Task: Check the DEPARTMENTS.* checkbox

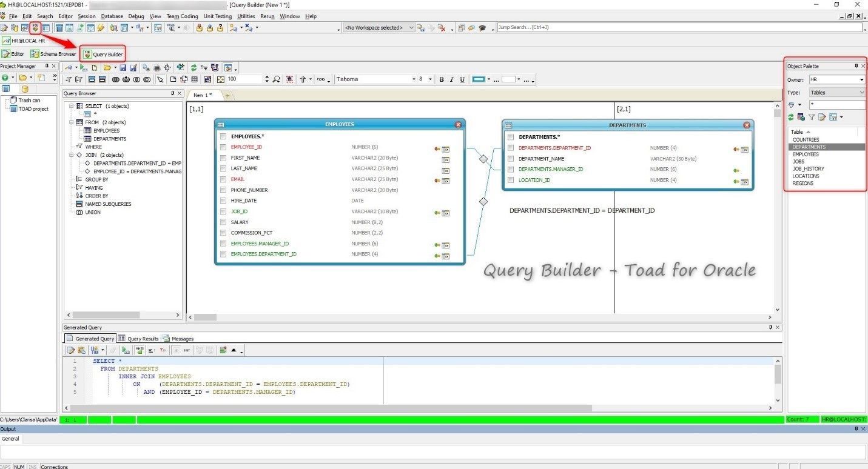Action: click(511, 137)
